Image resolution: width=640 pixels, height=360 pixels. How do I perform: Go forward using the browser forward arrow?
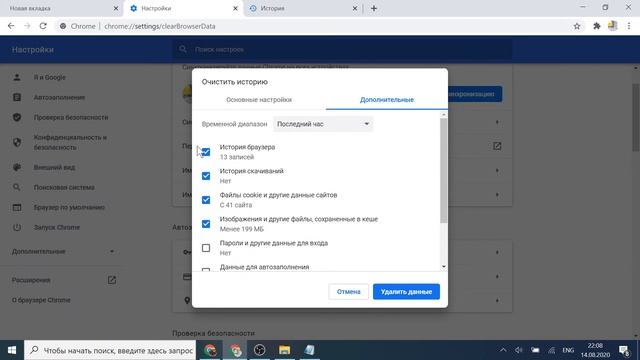(27, 26)
